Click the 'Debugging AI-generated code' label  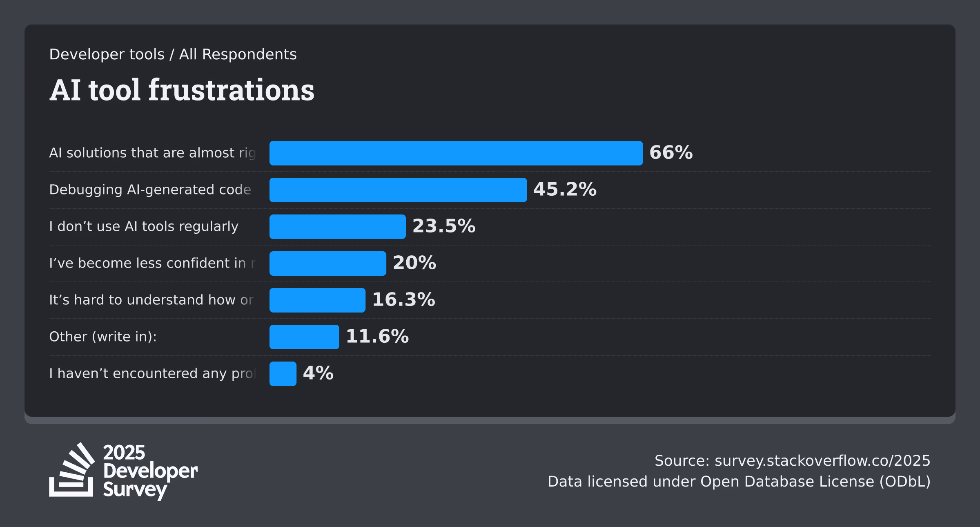(150, 190)
